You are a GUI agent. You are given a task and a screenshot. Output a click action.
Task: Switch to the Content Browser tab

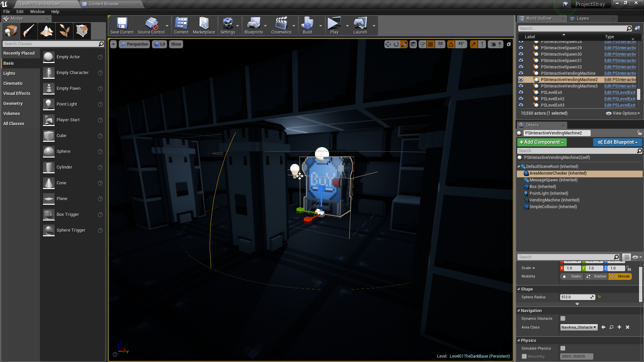[x=104, y=4]
